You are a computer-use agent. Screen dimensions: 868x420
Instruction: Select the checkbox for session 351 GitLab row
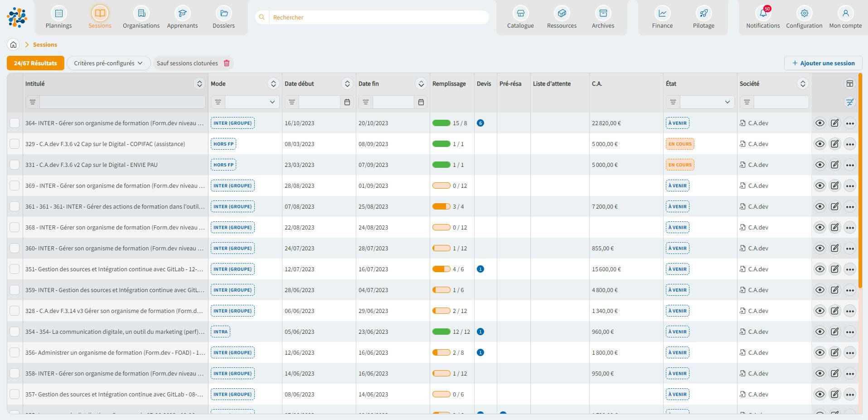pos(15,269)
